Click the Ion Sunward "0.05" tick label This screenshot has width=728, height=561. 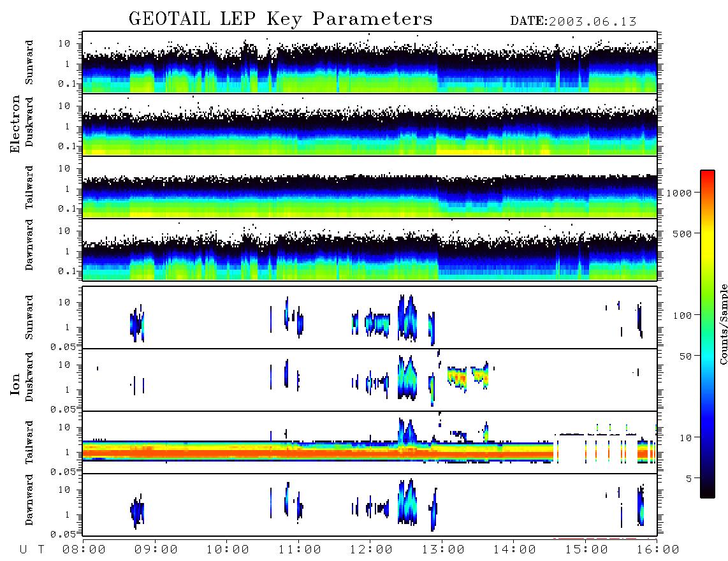64,346
